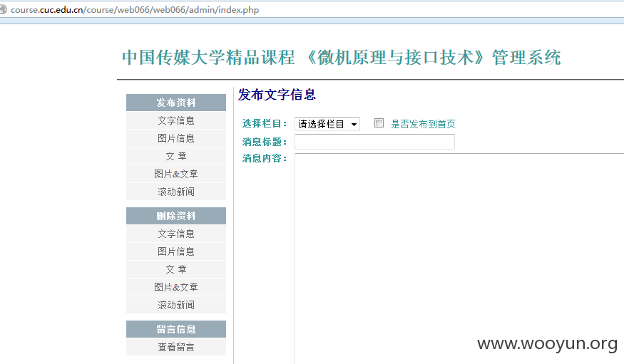Click the 是否发布到首页 label

point(423,124)
